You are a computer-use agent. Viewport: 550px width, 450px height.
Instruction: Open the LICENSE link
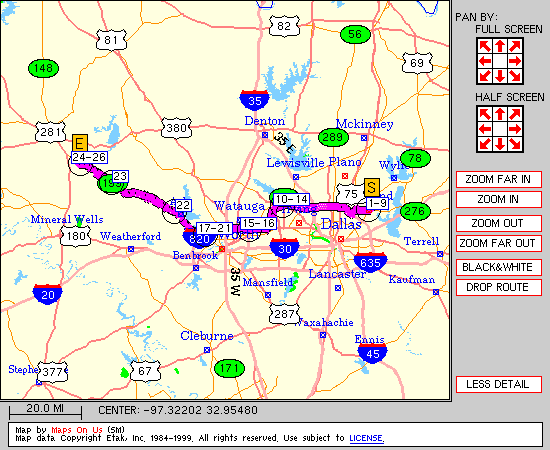click(x=367, y=438)
